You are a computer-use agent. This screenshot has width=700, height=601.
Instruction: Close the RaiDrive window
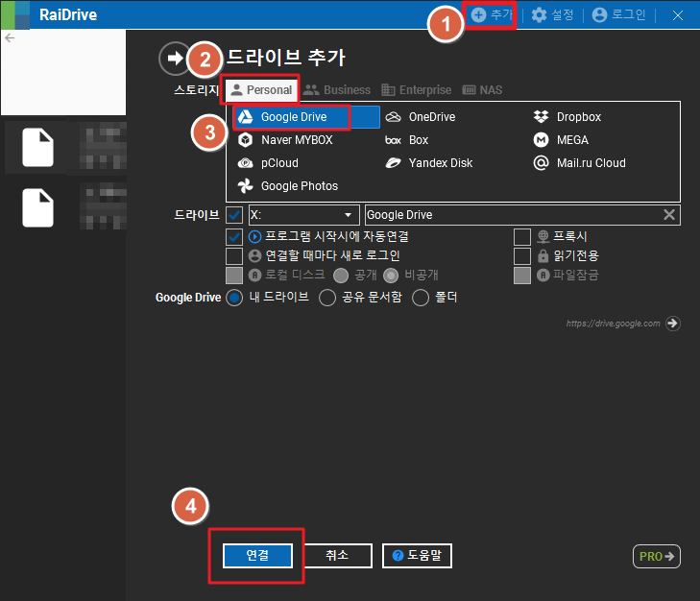[x=678, y=15]
